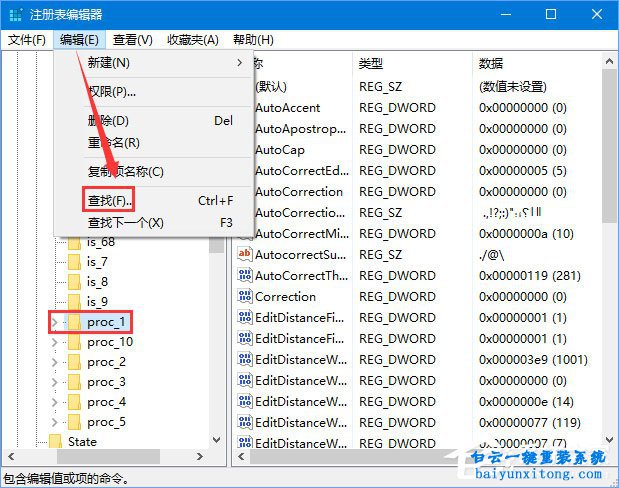
Task: Open the 新建(N) submenu arrow
Action: (x=240, y=62)
